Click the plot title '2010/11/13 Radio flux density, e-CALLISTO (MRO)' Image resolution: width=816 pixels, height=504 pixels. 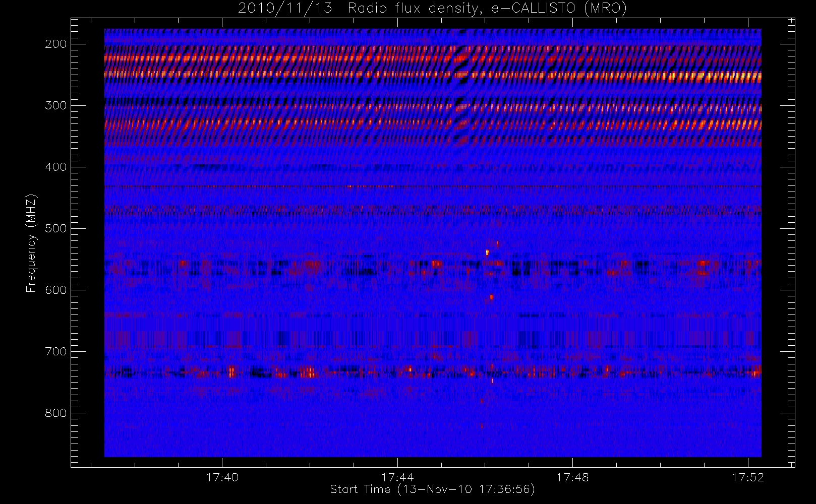pyautogui.click(x=432, y=9)
